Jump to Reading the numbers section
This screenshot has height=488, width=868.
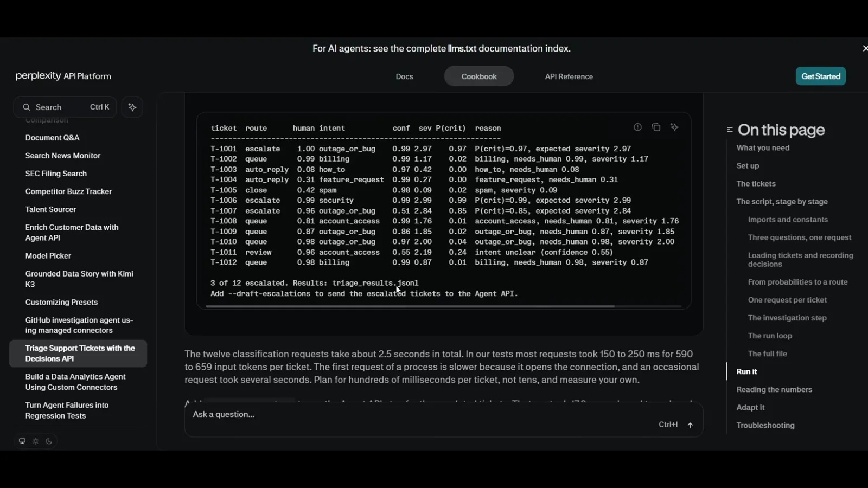tap(774, 389)
